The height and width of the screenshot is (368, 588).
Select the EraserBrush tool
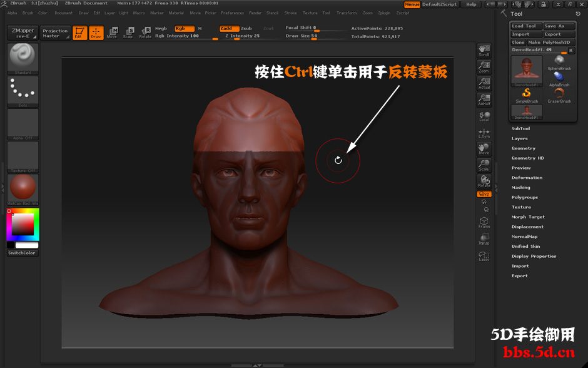coord(559,96)
